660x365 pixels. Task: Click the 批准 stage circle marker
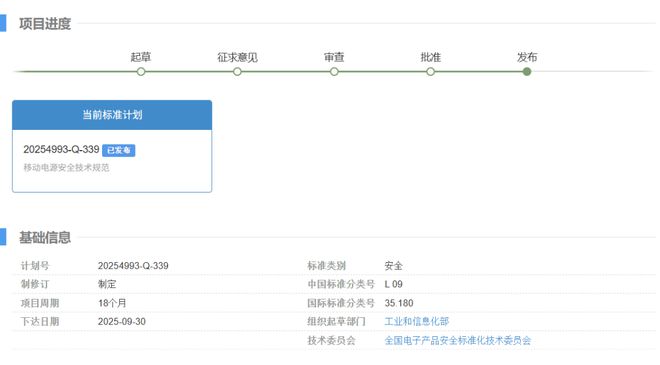431,72
